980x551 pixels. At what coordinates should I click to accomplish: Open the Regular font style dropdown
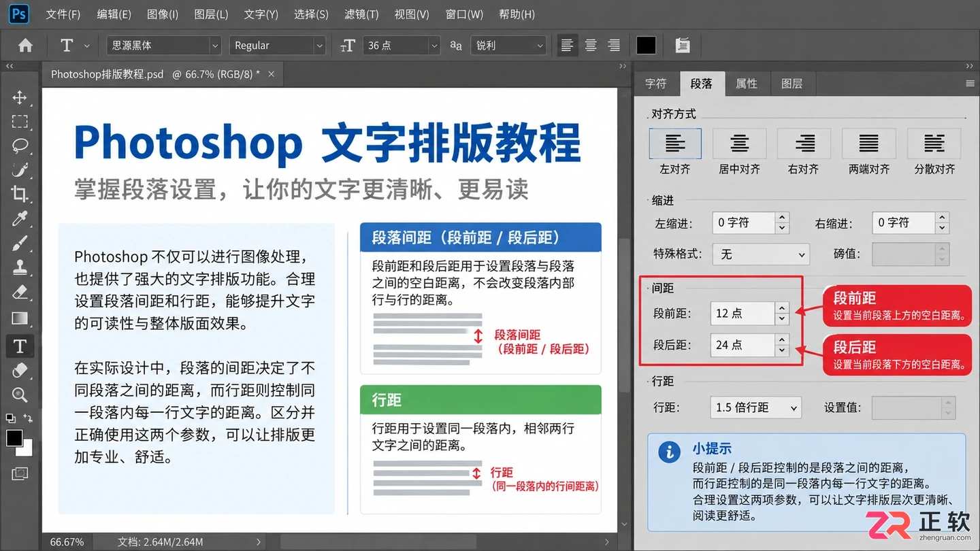tap(277, 46)
